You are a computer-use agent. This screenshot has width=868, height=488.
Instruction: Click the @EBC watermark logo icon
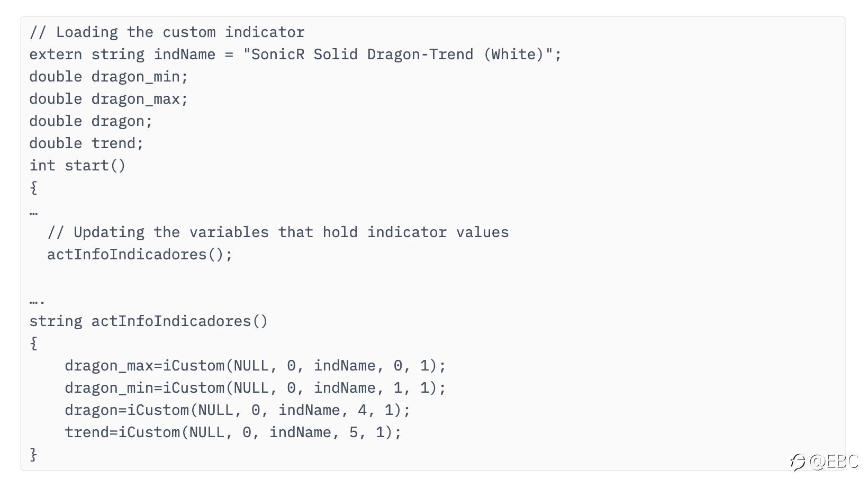798,462
